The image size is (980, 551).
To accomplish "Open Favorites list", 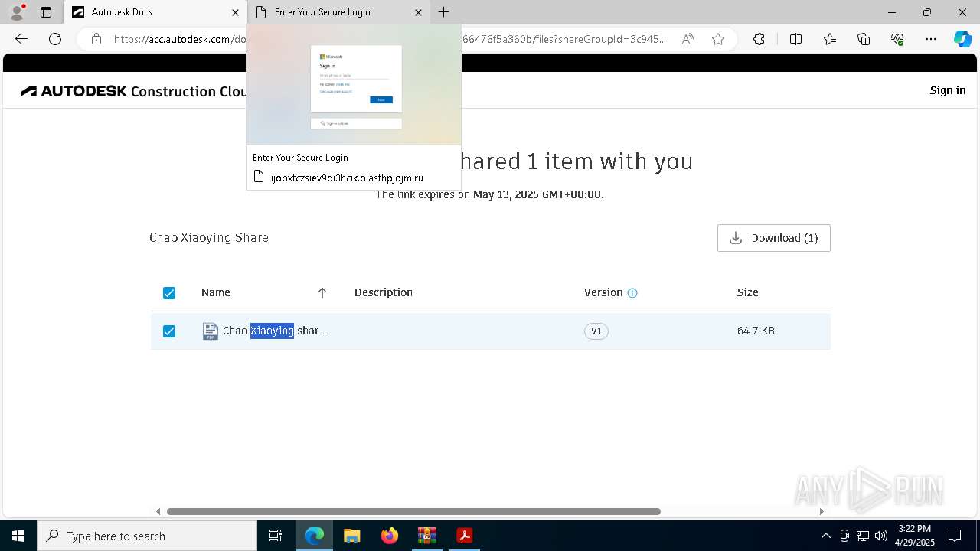I will [830, 39].
